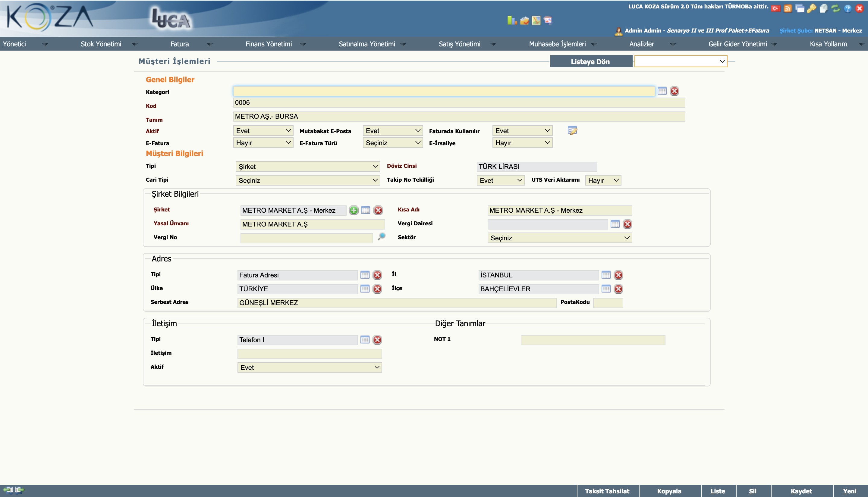Open the İl list picker icon
This screenshot has height=497, width=868.
pyautogui.click(x=606, y=275)
